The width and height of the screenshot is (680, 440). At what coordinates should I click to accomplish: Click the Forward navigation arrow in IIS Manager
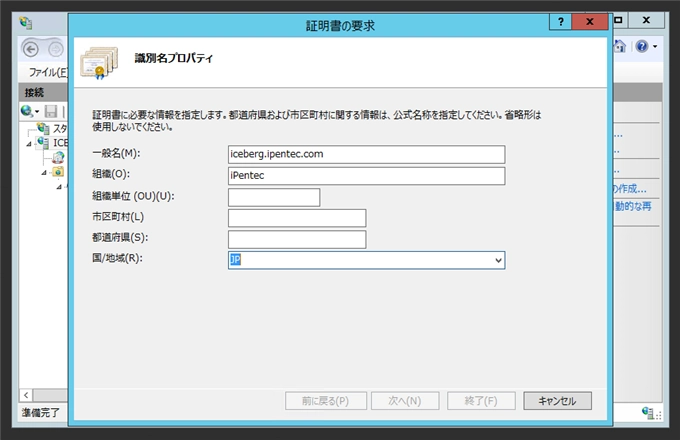coord(56,50)
